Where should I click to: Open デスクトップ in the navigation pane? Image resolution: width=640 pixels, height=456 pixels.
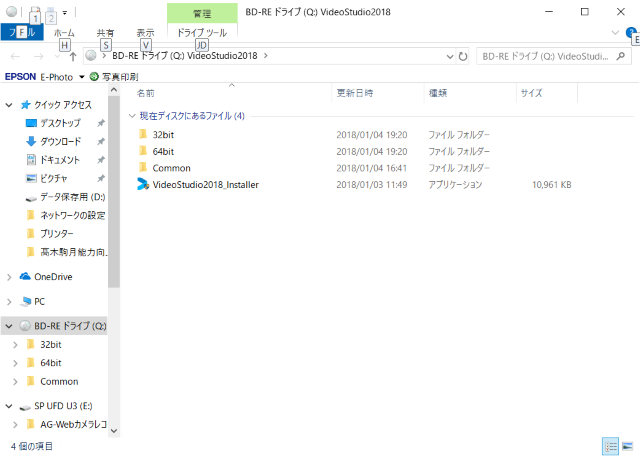[60, 123]
